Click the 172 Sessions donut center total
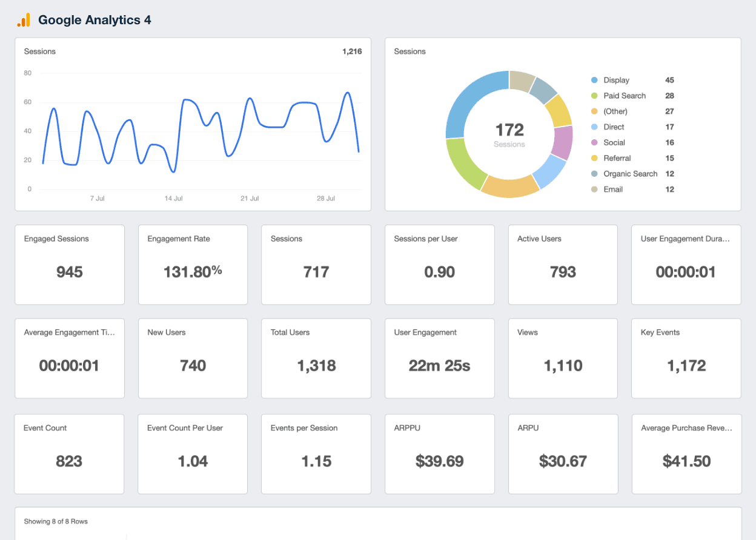Viewport: 756px width, 540px height. (x=509, y=134)
